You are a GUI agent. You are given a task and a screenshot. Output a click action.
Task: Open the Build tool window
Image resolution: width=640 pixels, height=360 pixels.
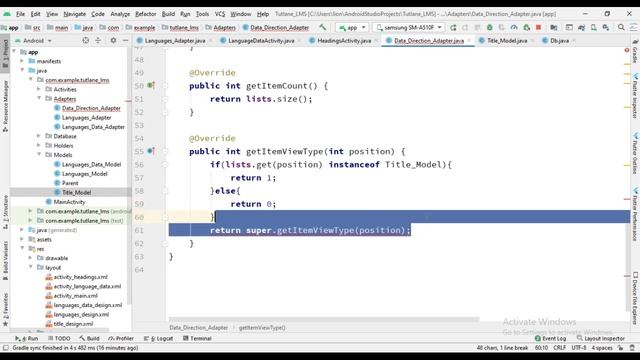pyautogui.click(x=89, y=338)
